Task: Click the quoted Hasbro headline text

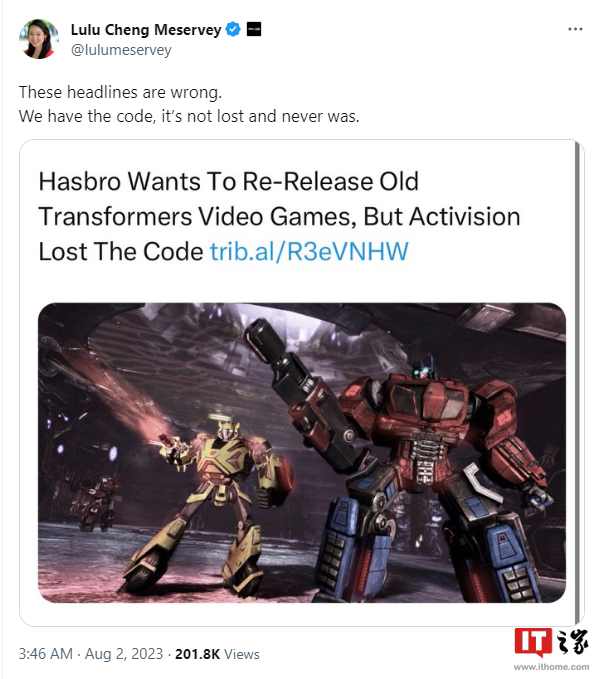Action: click(279, 216)
